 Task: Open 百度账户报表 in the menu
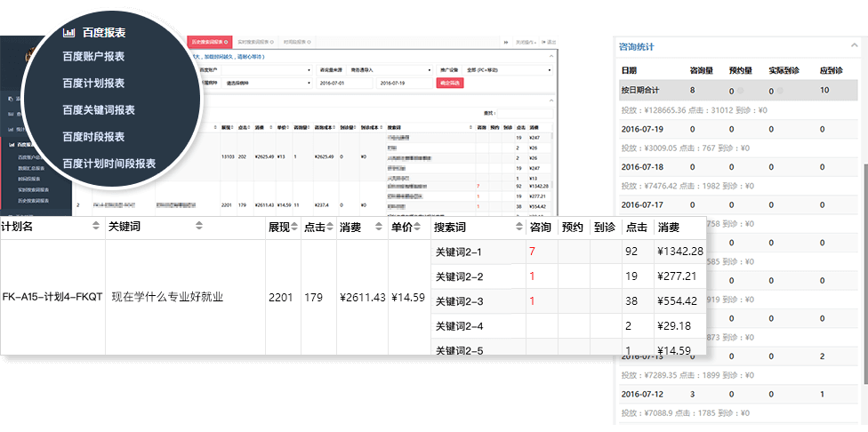pos(93,57)
